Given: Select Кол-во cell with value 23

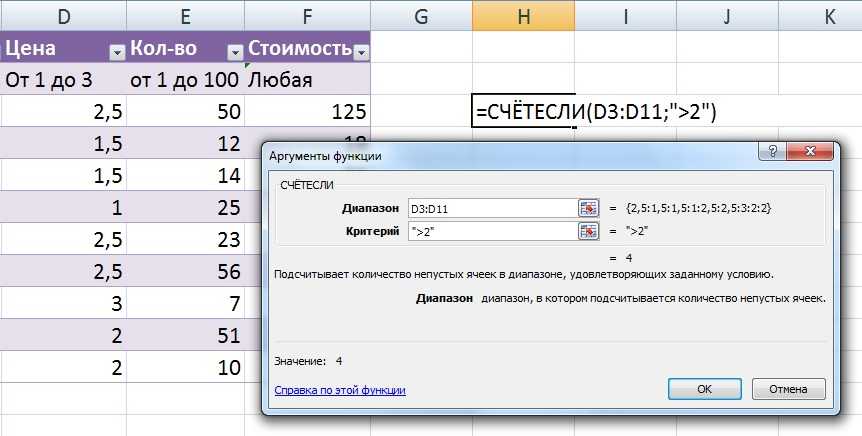Looking at the screenshot, I should [185, 239].
